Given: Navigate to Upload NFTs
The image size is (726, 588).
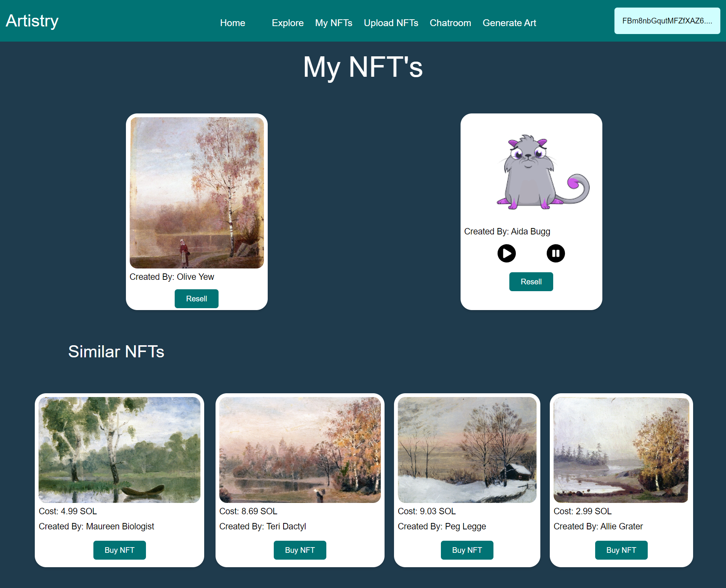Looking at the screenshot, I should (x=391, y=23).
